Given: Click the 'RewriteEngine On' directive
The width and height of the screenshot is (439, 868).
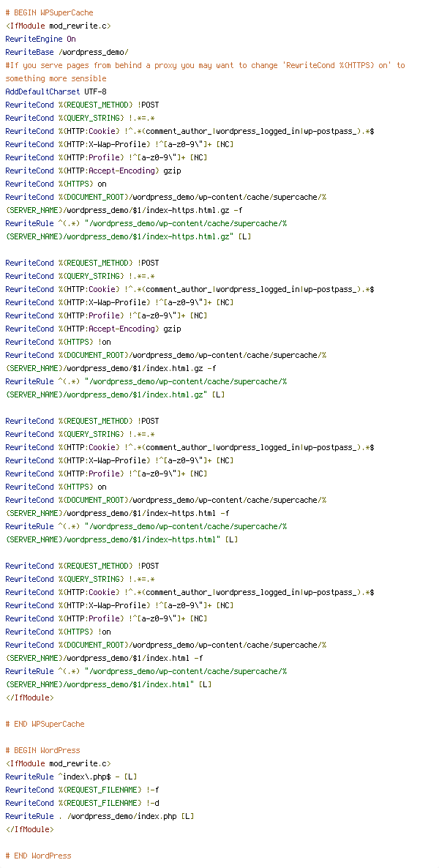Looking at the screenshot, I should (40, 40).
